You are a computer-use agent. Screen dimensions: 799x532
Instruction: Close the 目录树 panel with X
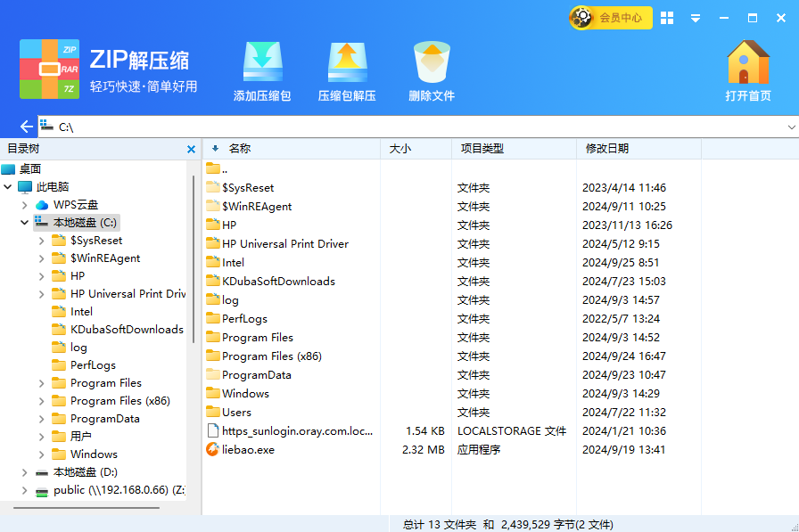tap(191, 150)
